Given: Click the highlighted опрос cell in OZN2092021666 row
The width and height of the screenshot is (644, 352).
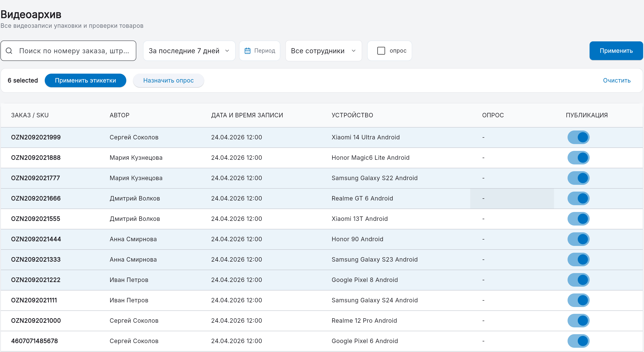Looking at the screenshot, I should (512, 198).
